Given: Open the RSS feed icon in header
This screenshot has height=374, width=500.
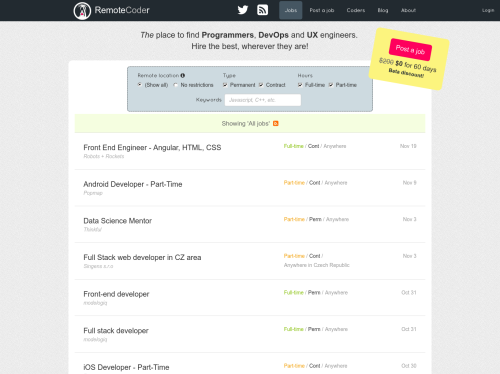Looking at the screenshot, I should click(x=263, y=10).
